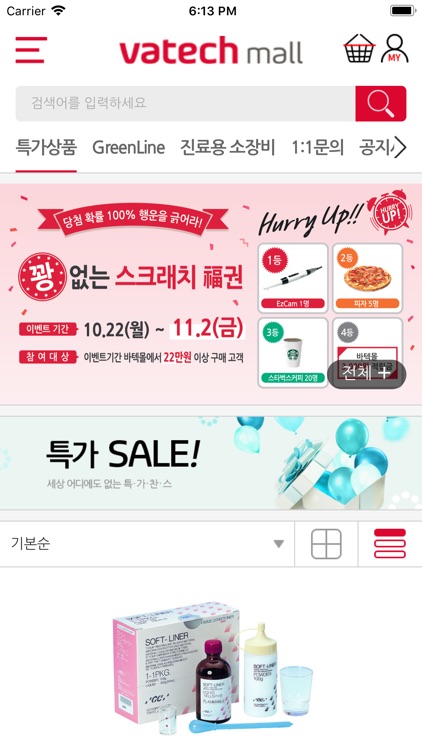Open the 특가 SALE! banner
Viewport: 422px width, 750px height.
tap(211, 463)
